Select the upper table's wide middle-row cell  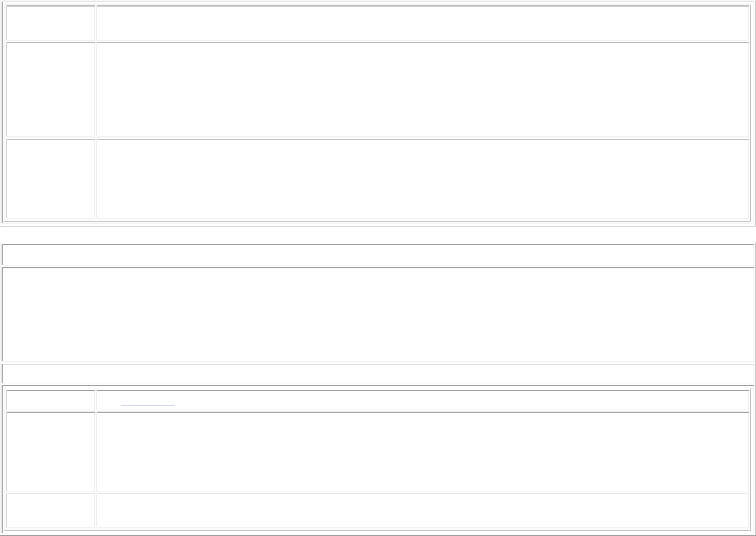tap(423, 90)
